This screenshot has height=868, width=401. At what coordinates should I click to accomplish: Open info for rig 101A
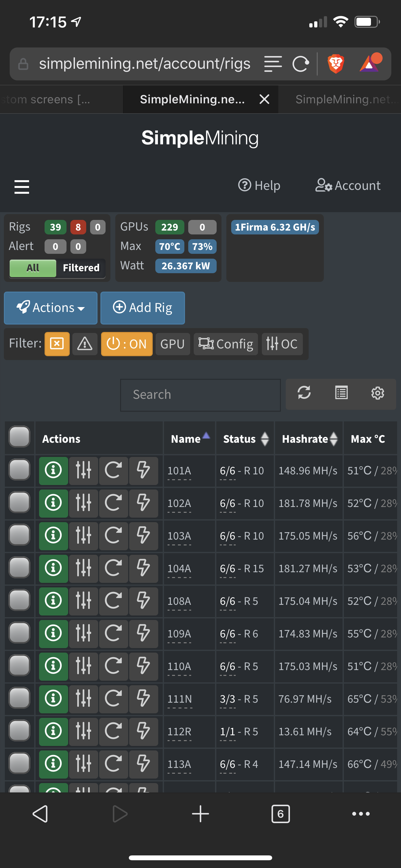click(53, 470)
